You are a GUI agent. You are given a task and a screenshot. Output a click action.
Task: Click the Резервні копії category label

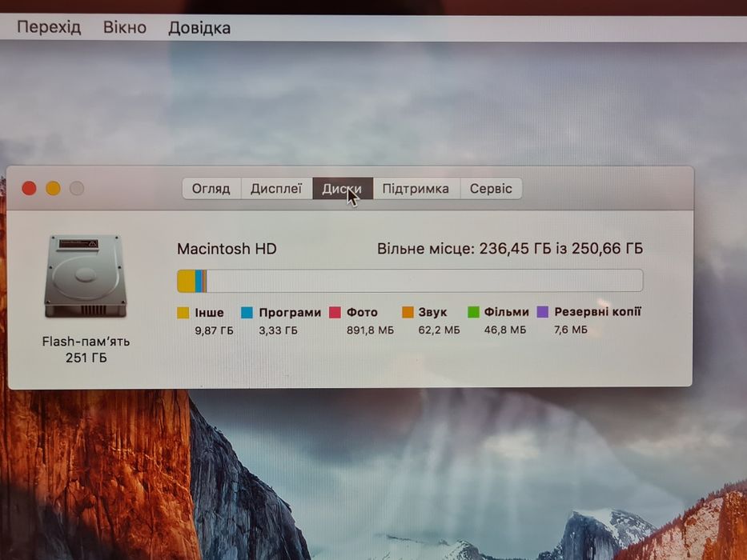click(597, 312)
